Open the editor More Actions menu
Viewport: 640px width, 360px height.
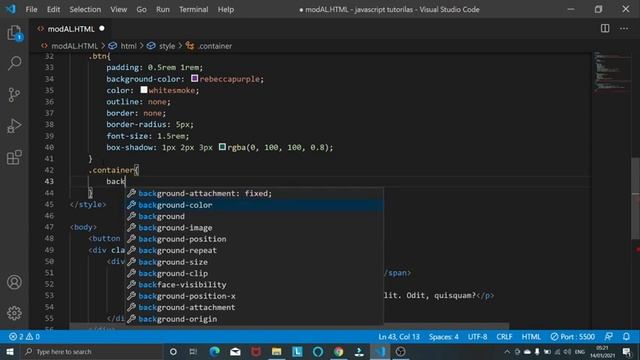pyautogui.click(x=624, y=28)
